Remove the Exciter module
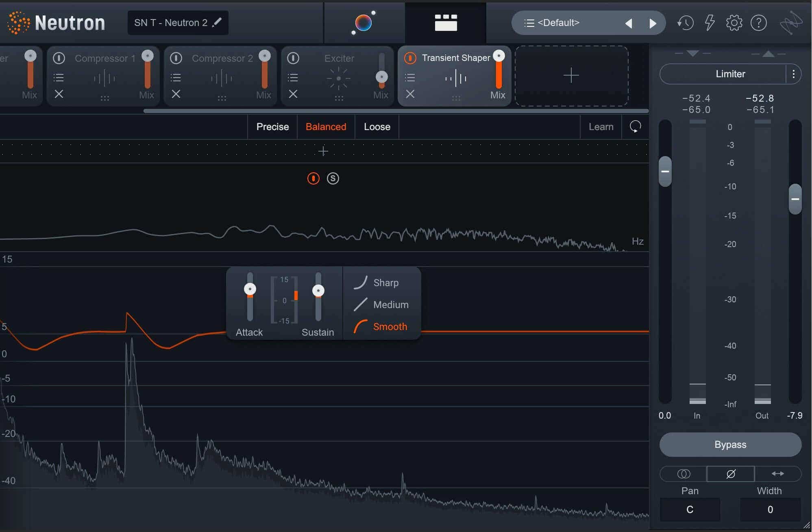This screenshot has width=812, height=532. pos(293,94)
